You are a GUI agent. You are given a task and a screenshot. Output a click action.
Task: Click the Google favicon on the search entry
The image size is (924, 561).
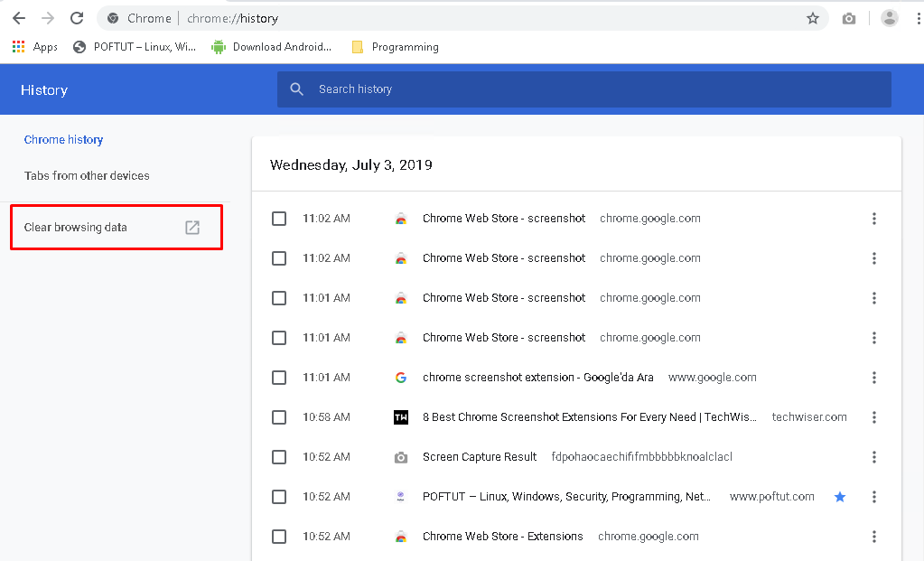point(401,378)
